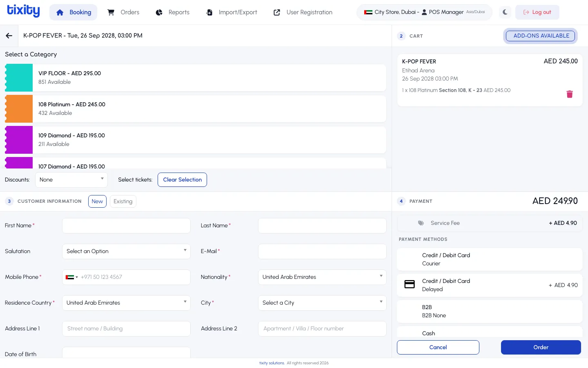Delete the K-POP FEVER cart item
The height and width of the screenshot is (368, 588).
(x=570, y=94)
